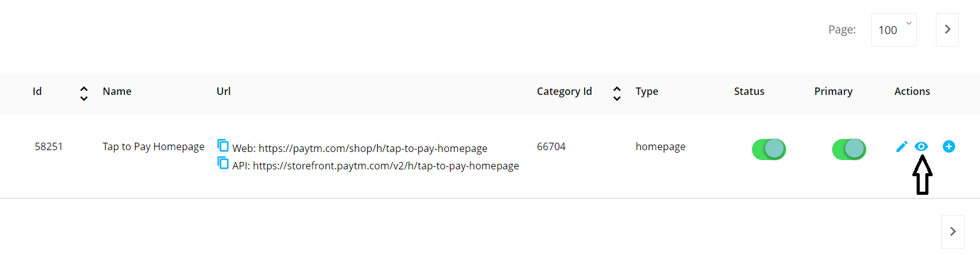Go to next page arrow at bottom
Viewport: 980px width, 255px height.
click(953, 231)
